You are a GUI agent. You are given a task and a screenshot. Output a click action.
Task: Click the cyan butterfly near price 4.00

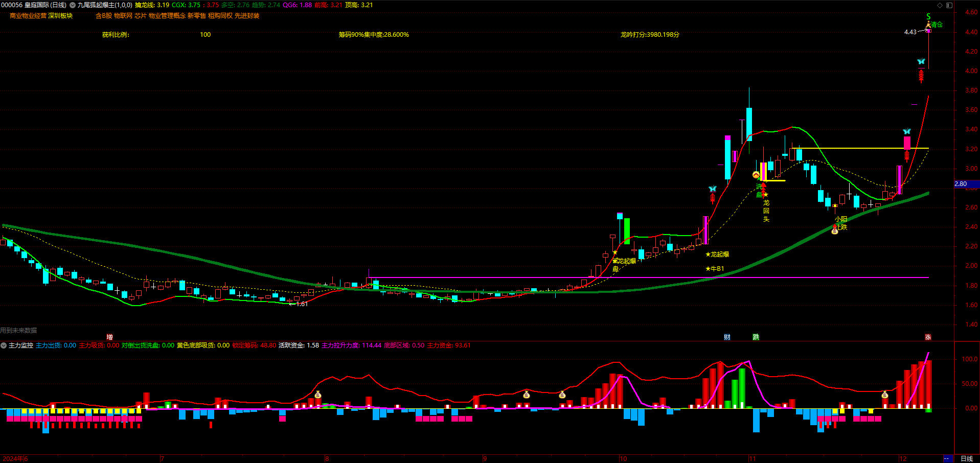(x=921, y=62)
